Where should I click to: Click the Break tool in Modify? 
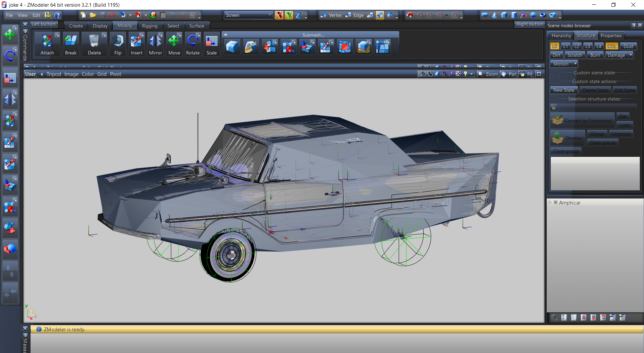[71, 44]
